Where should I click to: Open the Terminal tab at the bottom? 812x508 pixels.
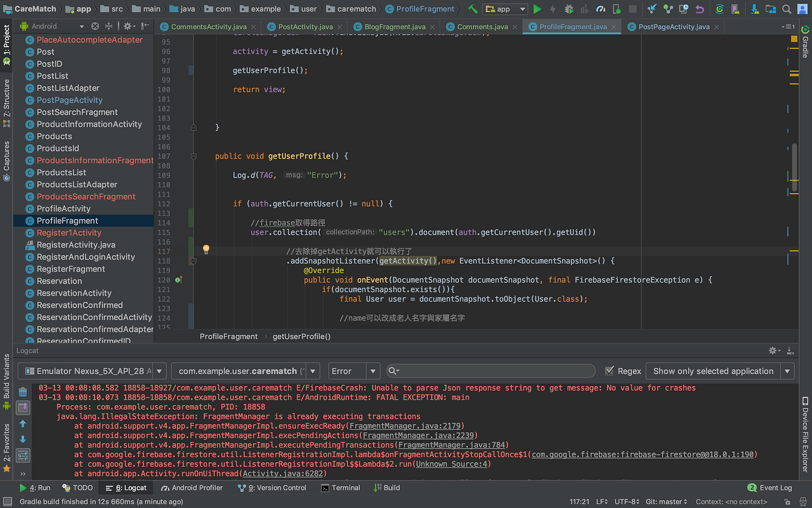click(x=341, y=488)
